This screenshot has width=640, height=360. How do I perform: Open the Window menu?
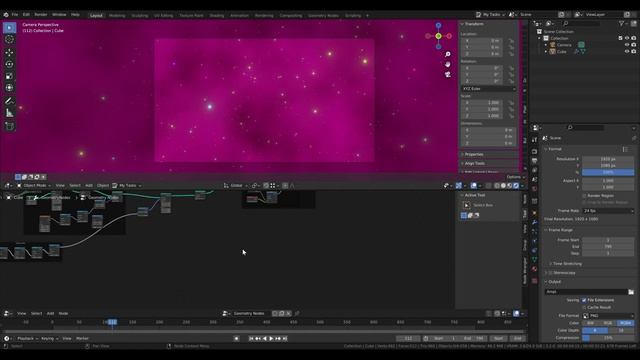[x=59, y=15]
